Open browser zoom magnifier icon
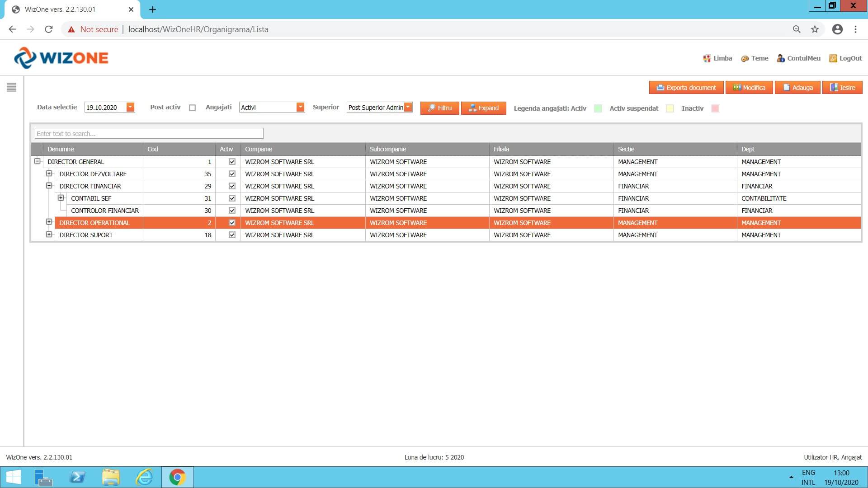Image resolution: width=868 pixels, height=488 pixels. point(797,29)
